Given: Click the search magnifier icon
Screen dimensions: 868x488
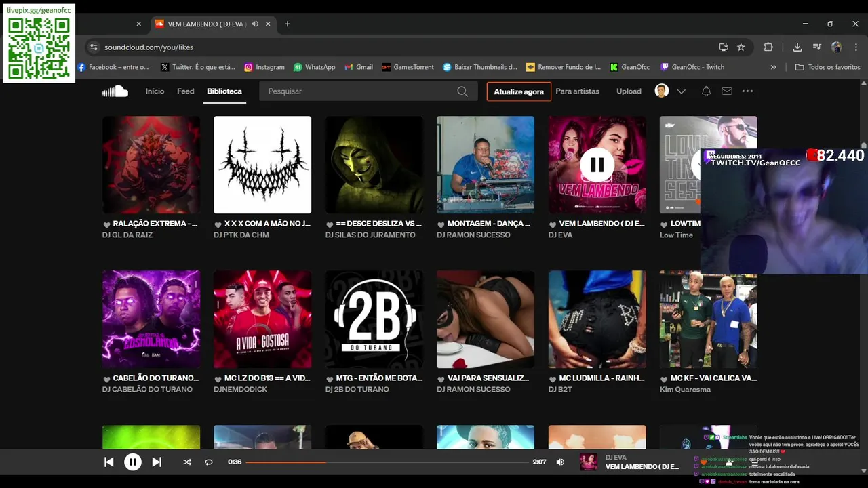Looking at the screenshot, I should [462, 91].
